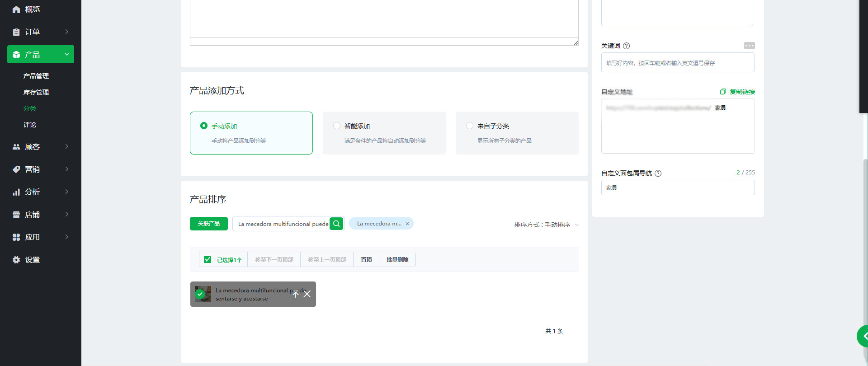
Task: Select the 智能添加 radio option
Action: tap(337, 126)
